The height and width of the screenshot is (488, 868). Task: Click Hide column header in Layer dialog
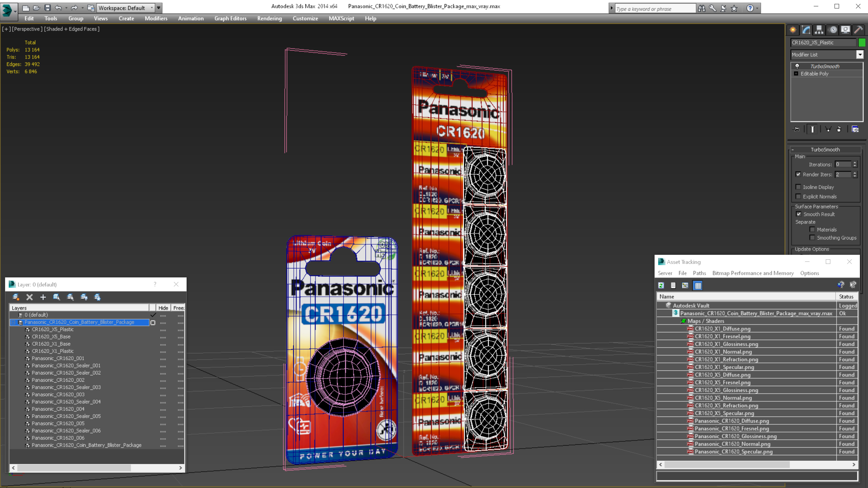pyautogui.click(x=163, y=308)
